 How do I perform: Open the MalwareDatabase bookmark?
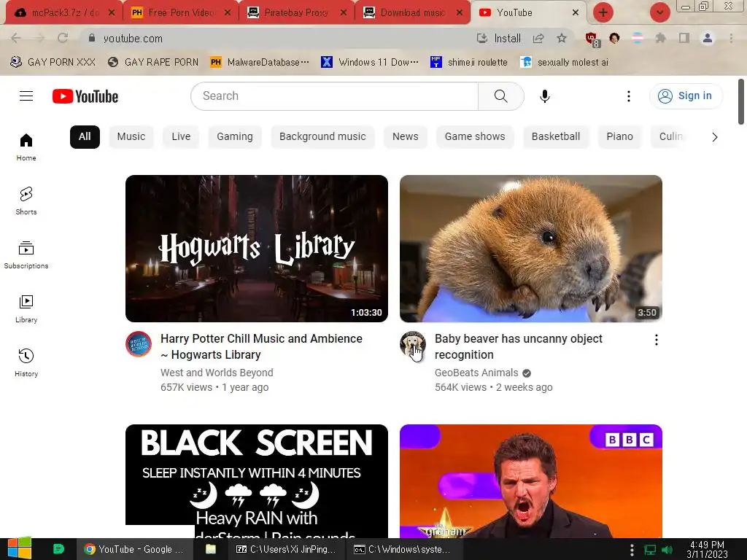[x=260, y=62]
